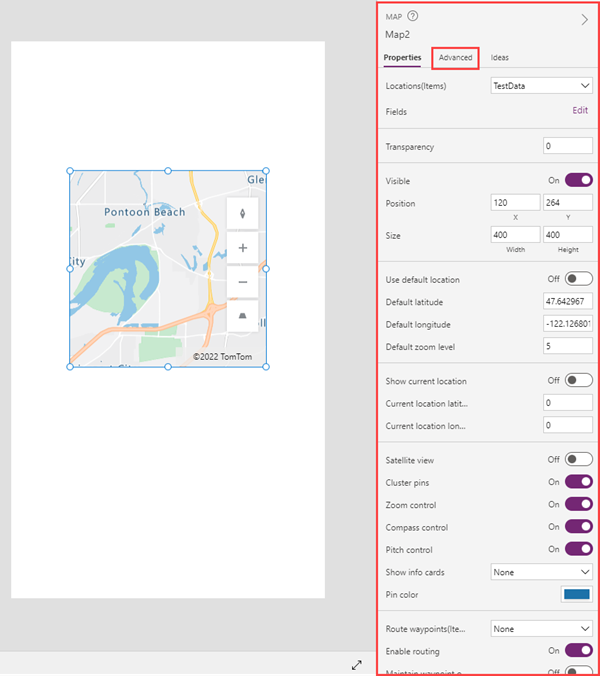Click the Transparency input field
The image size is (600, 676).
[x=568, y=146]
